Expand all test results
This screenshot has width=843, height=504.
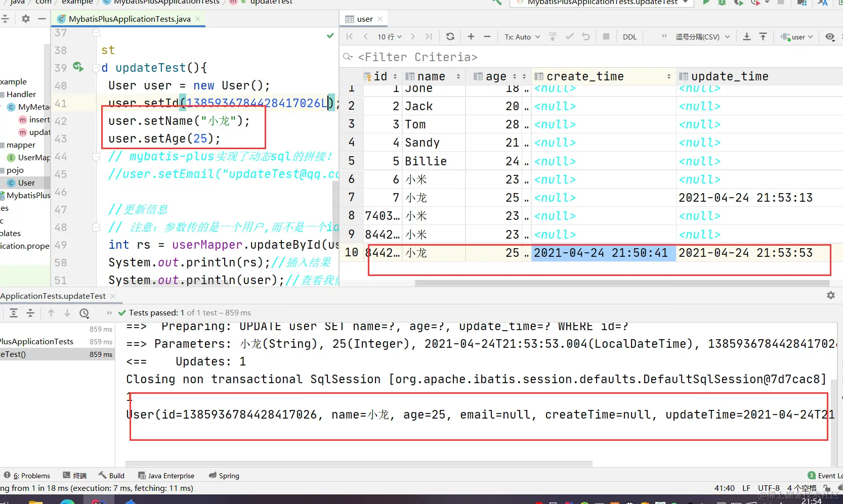14,313
